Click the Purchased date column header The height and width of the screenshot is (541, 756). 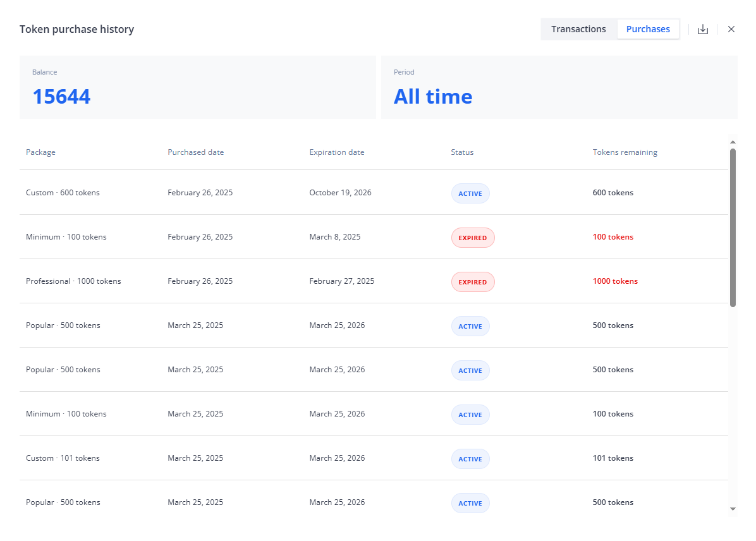pos(195,152)
